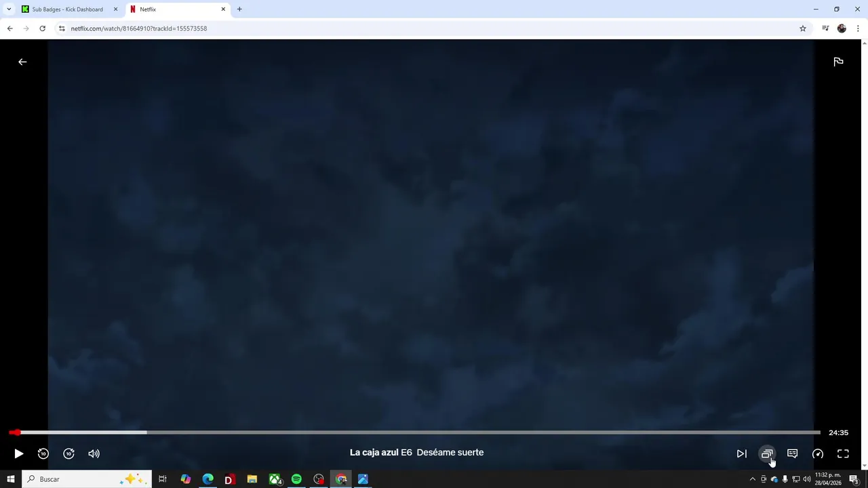Select the Netflix browser tab

coord(178,9)
